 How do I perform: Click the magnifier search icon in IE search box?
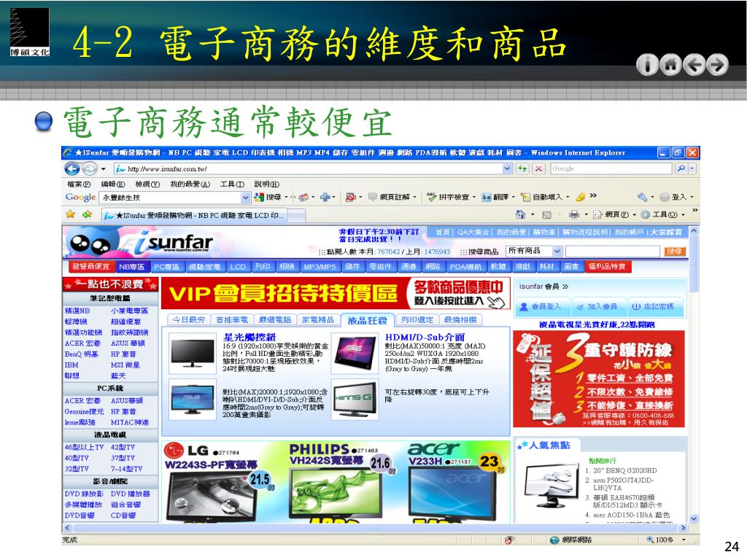[x=681, y=168]
